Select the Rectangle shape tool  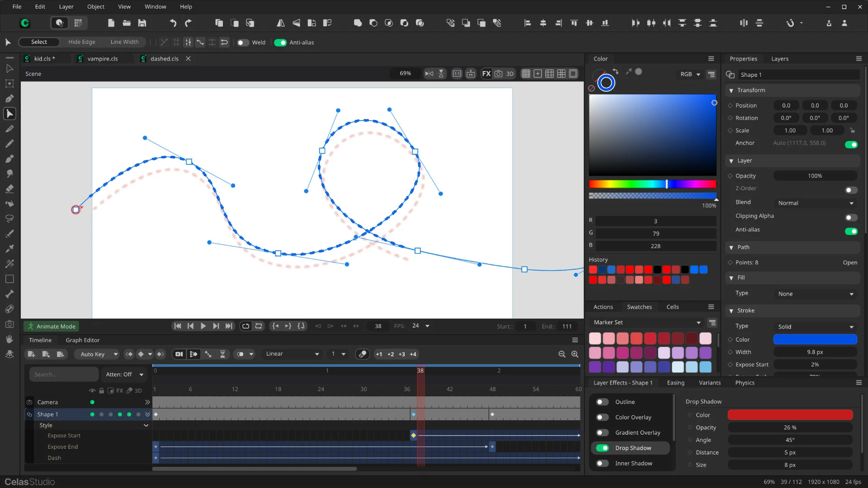pos(9,279)
